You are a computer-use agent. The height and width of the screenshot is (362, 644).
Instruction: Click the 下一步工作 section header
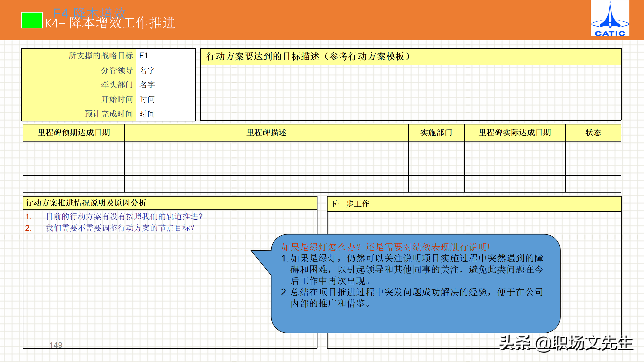click(350, 204)
